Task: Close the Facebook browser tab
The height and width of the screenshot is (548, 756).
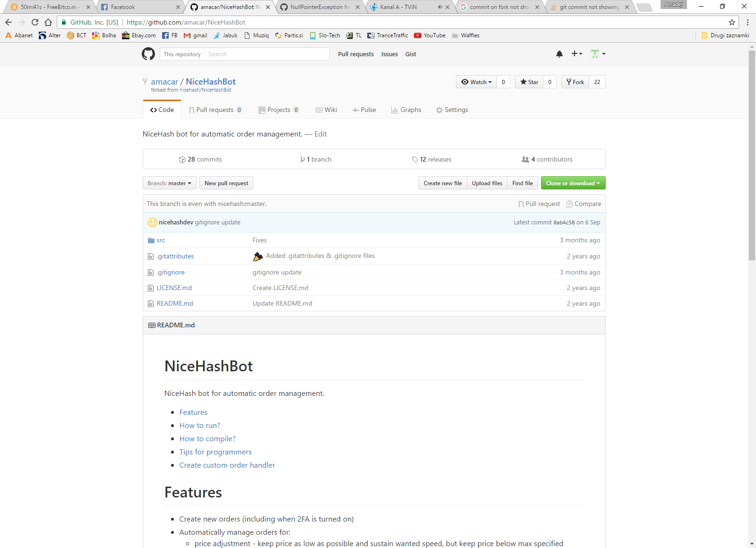Action: pos(178,7)
